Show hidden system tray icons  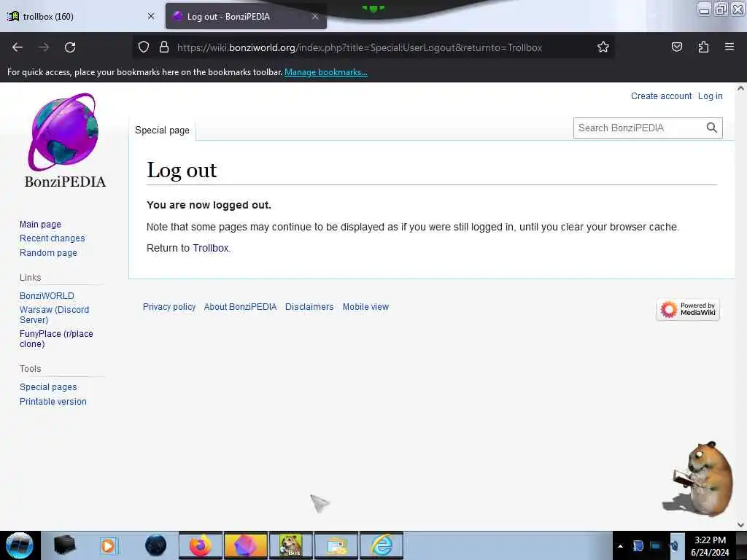(x=620, y=545)
